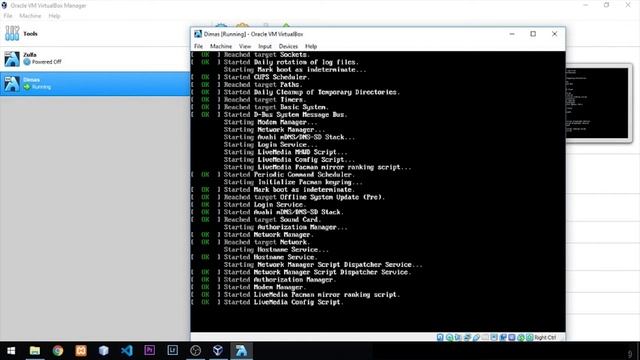The width and height of the screenshot is (640, 360).
Task: Click the Tools icon in VirtualBox Manager
Action: [x=12, y=33]
